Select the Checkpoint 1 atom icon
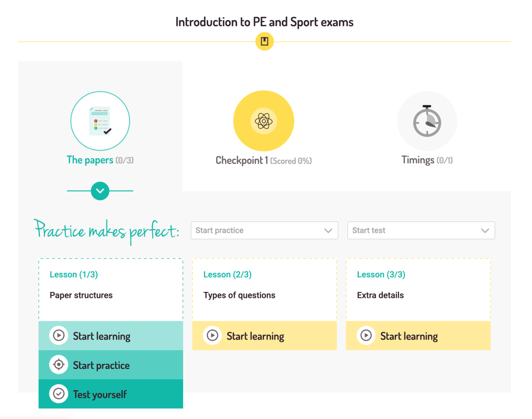Viewport: 532px width, 419px height. 263,121
